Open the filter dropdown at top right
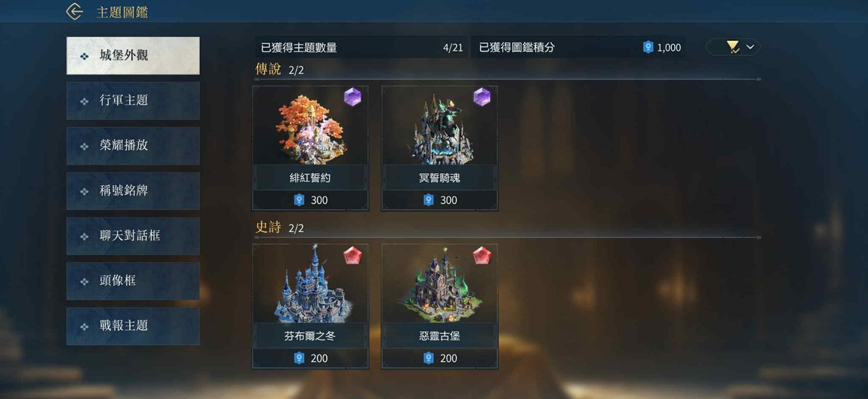Image resolution: width=868 pixels, height=399 pixels. tap(734, 47)
